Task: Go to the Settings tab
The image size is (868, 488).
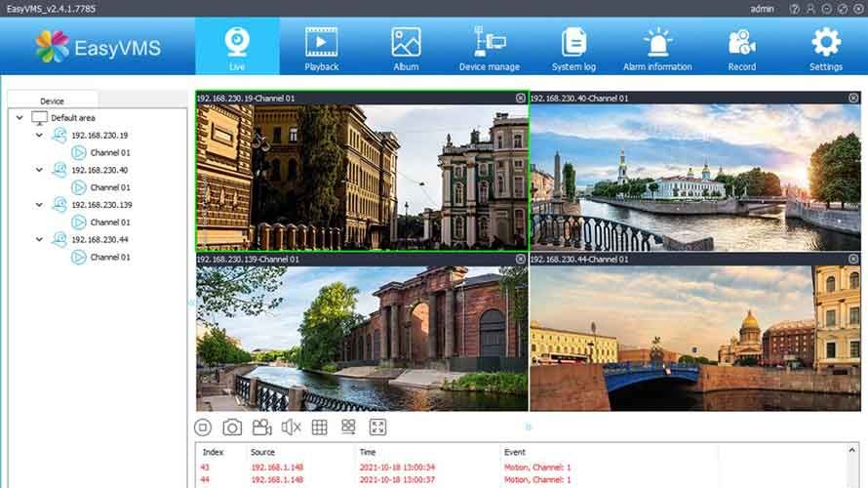Action: click(x=825, y=48)
